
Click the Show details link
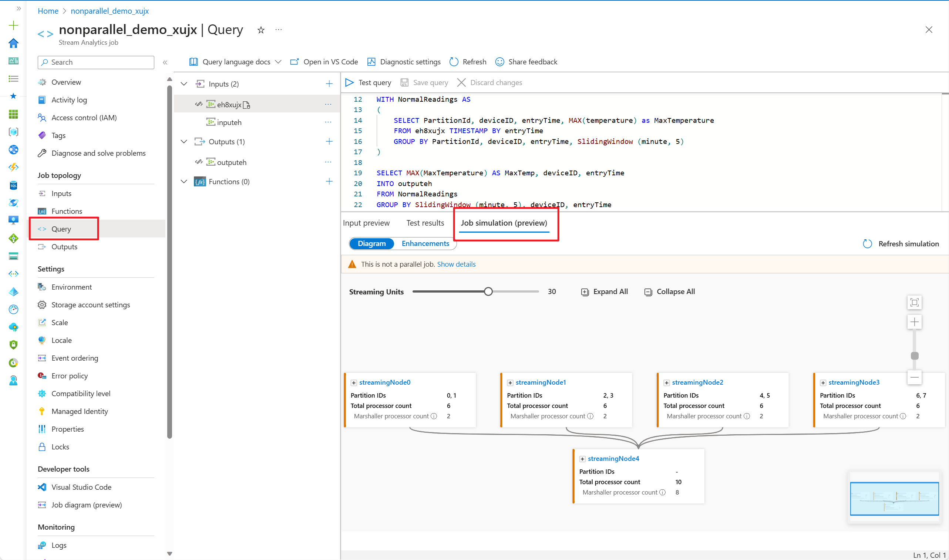456,264
